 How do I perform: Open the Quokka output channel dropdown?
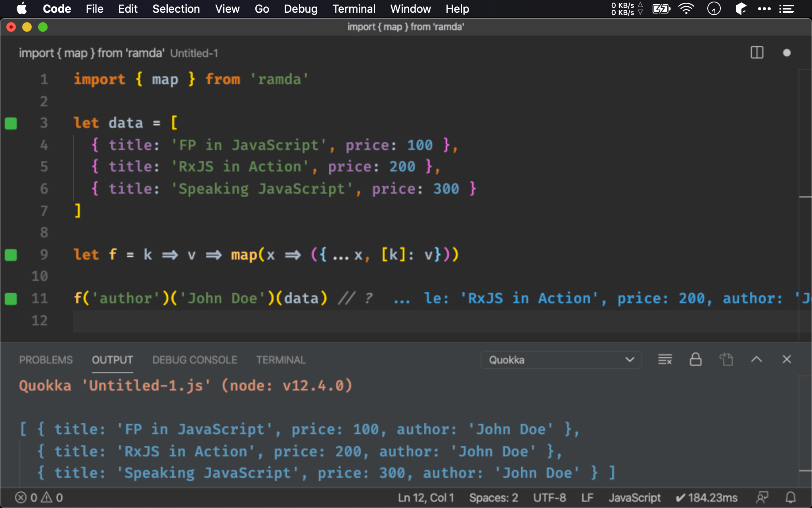(x=561, y=360)
